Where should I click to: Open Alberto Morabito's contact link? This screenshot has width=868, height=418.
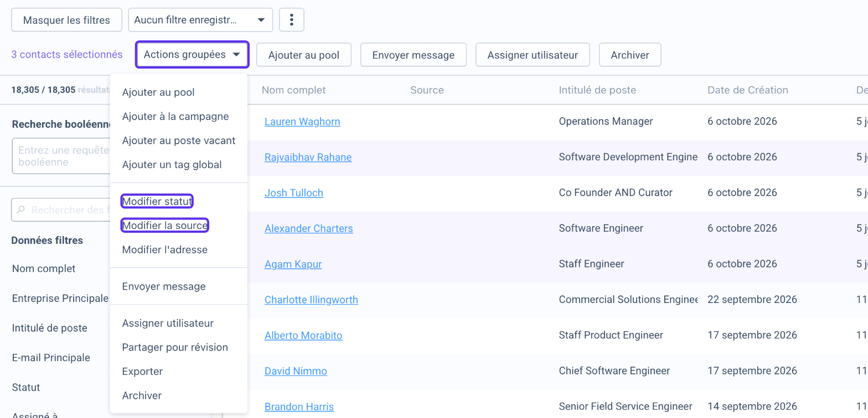(303, 336)
